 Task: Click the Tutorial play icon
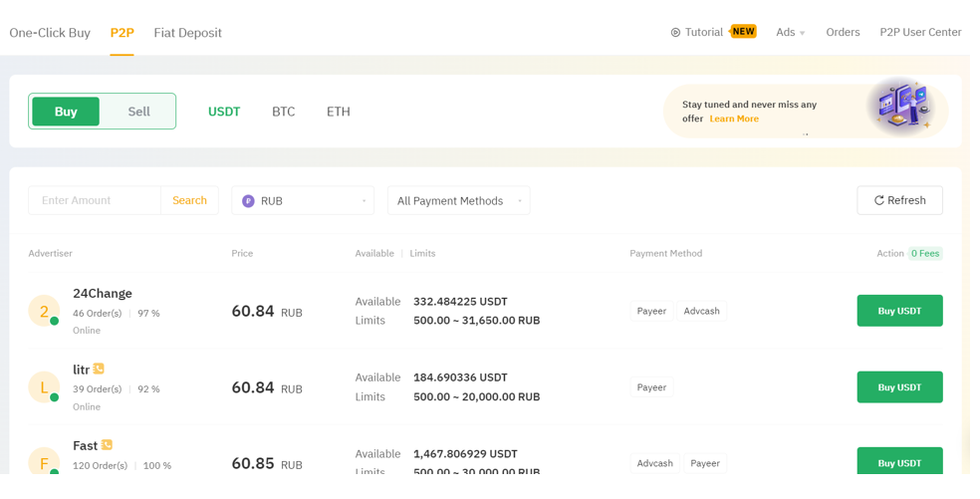click(675, 33)
